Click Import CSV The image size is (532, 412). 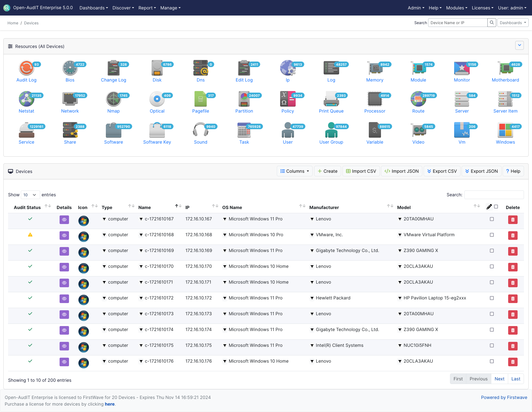(x=361, y=171)
